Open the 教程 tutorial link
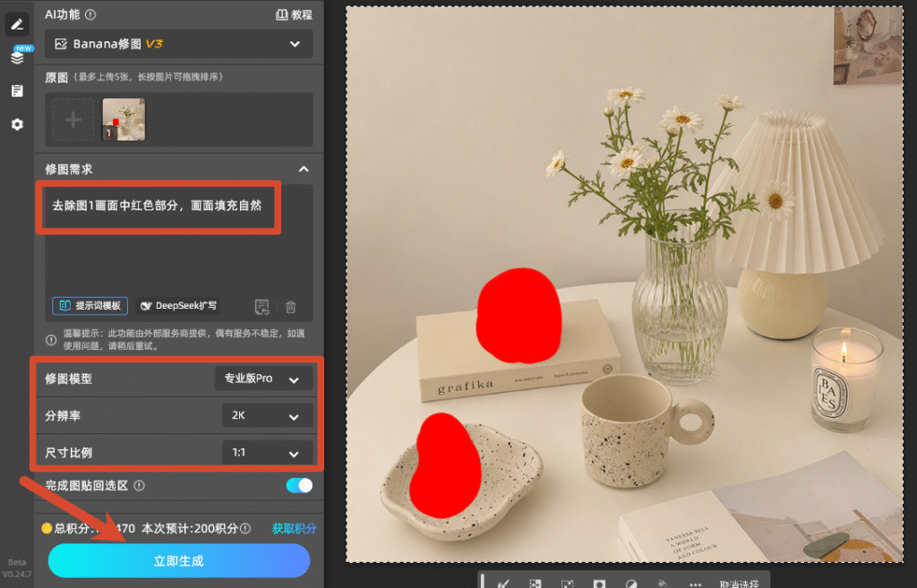Image resolution: width=917 pixels, height=588 pixels. [294, 14]
